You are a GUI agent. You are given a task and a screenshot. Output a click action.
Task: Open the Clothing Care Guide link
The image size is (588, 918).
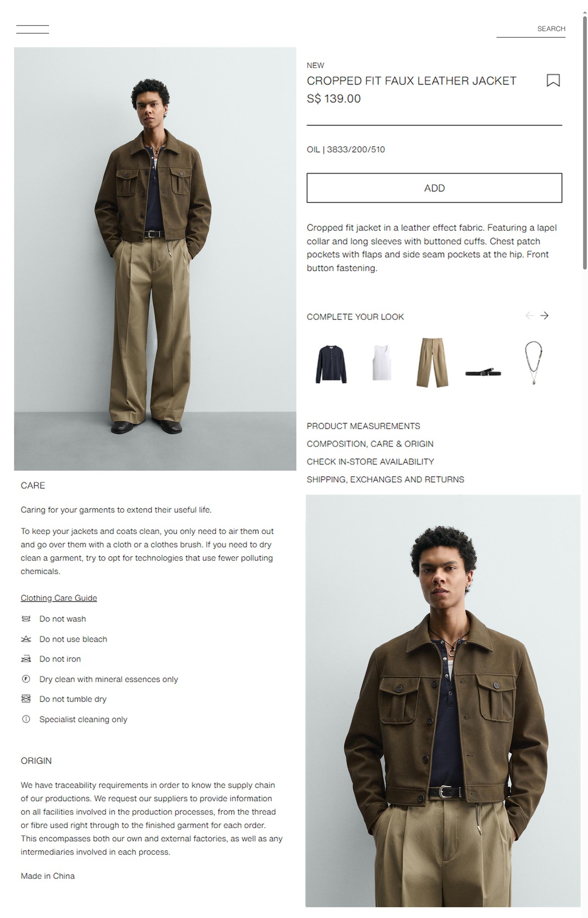tap(59, 598)
